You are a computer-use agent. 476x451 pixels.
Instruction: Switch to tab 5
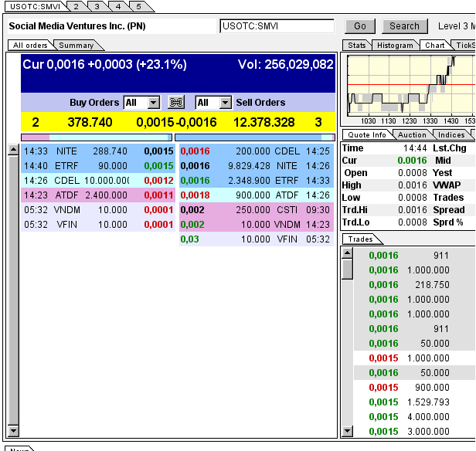(139, 6)
